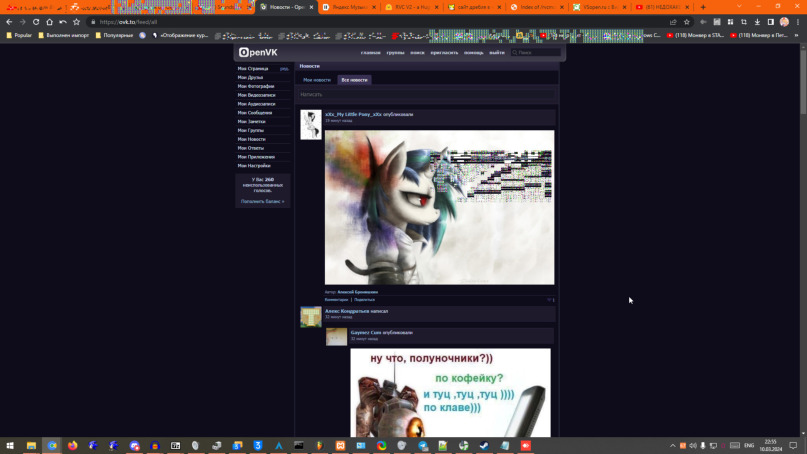Image resolution: width=807 pixels, height=454 pixels.
Task: Click the OpenVK logo
Action: coord(258,53)
